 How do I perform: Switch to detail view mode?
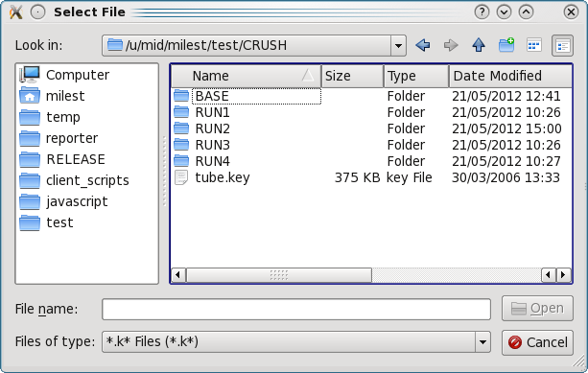562,46
